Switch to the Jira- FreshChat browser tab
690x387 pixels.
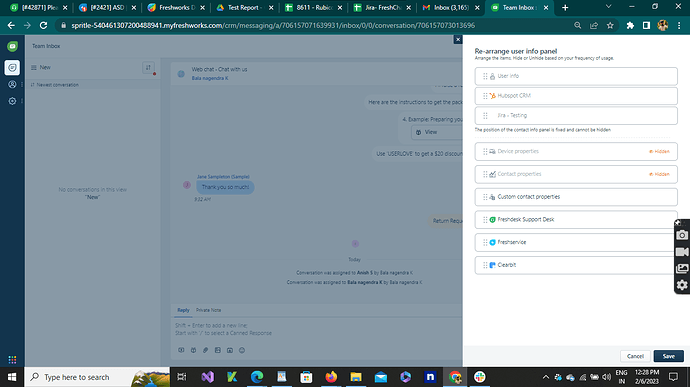[x=382, y=7]
